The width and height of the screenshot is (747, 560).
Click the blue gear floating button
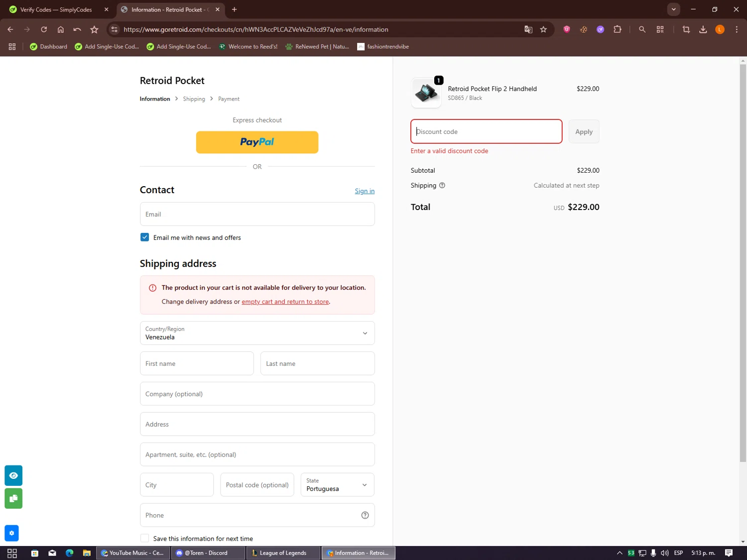point(11,533)
